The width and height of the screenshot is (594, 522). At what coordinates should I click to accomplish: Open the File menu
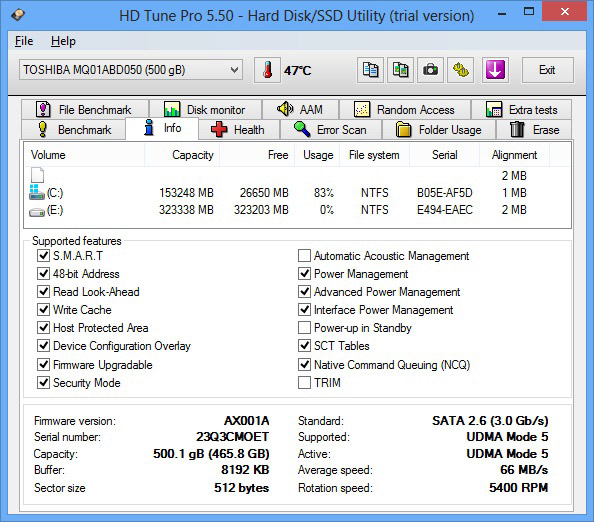(x=24, y=41)
